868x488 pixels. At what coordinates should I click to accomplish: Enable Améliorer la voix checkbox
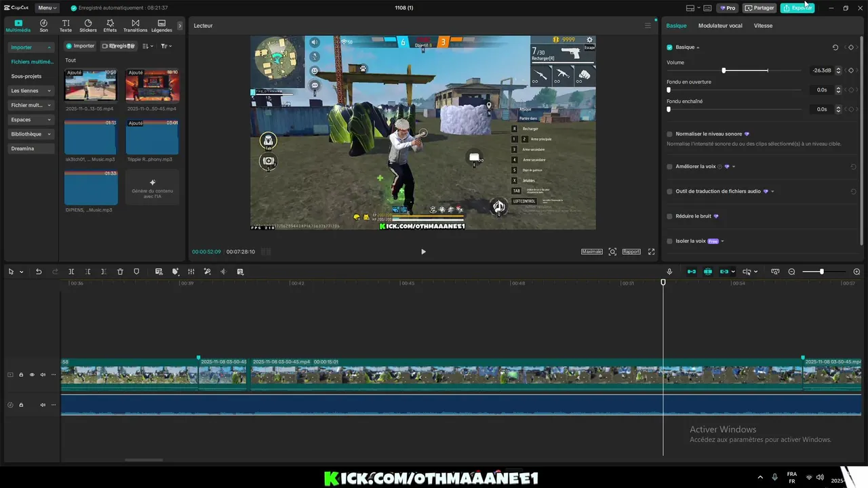pyautogui.click(x=669, y=167)
